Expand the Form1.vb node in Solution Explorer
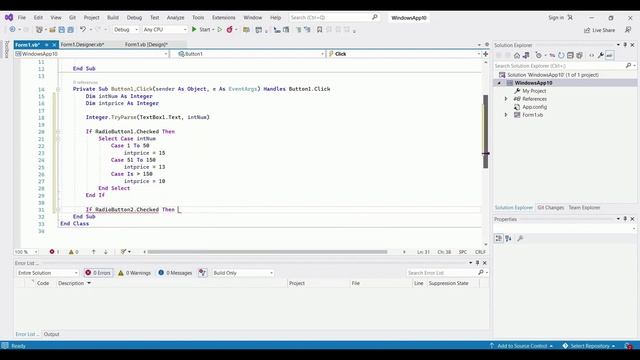640x360 pixels. click(506, 115)
